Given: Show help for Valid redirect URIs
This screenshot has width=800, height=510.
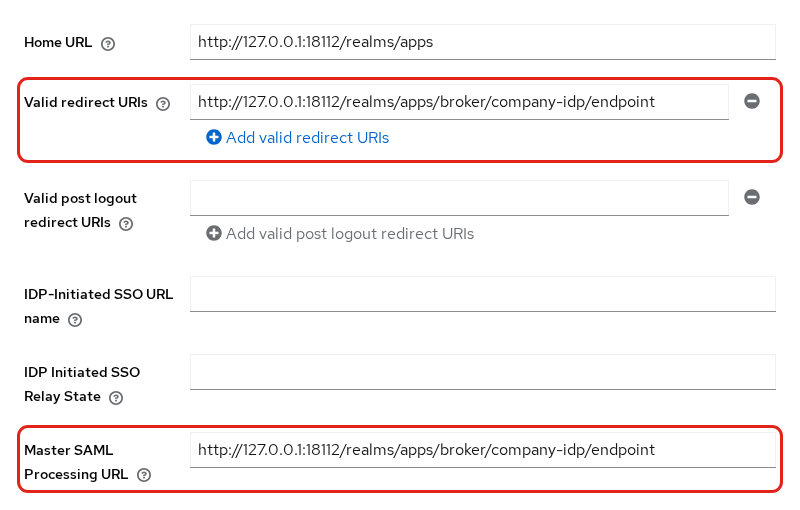Looking at the screenshot, I should (163, 104).
